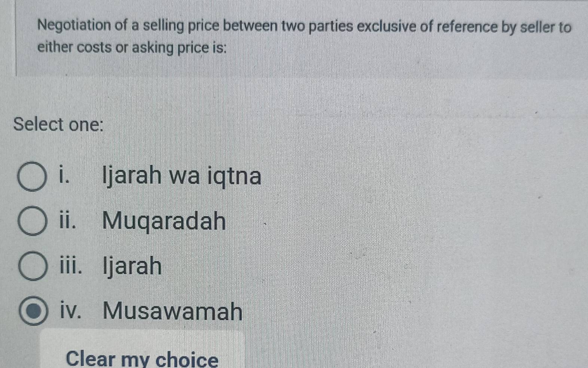The width and height of the screenshot is (588, 368).
Task: Pick the radio button beside option iii Ijarah
Action: (33, 266)
